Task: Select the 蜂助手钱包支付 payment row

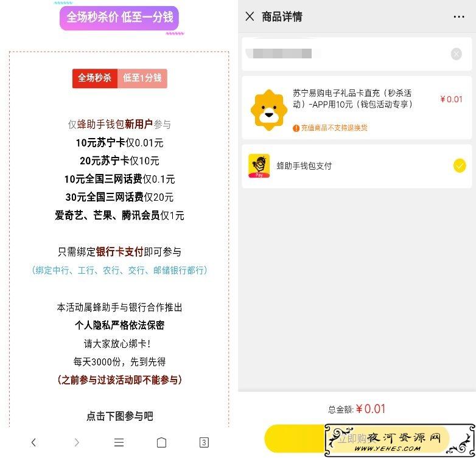Action: tap(357, 166)
